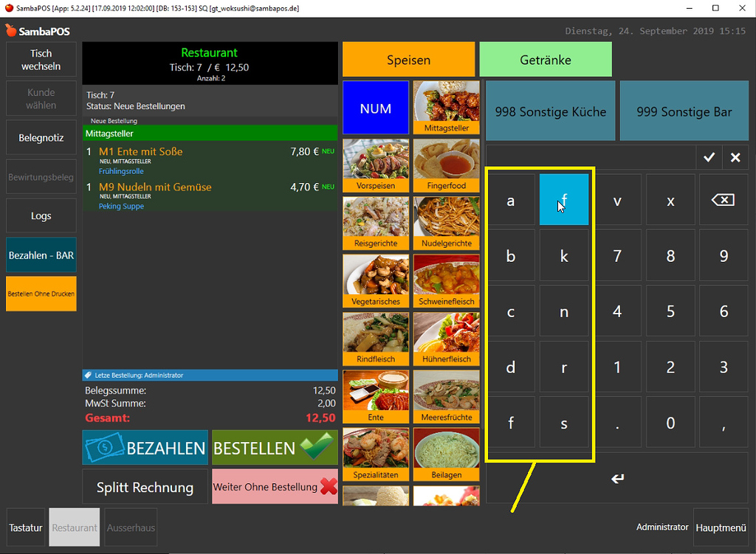The image size is (756, 554).
Task: Open the Tastatur view
Action: click(x=25, y=527)
